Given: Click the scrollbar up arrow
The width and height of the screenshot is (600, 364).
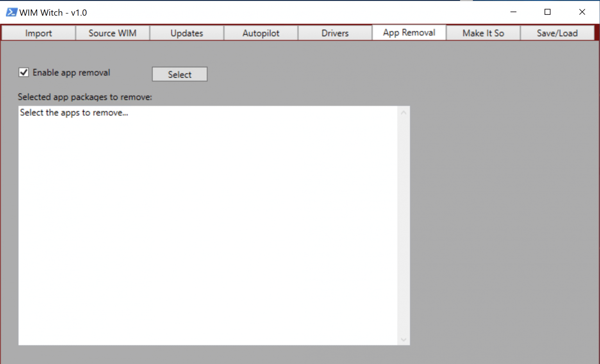Looking at the screenshot, I should [404, 112].
